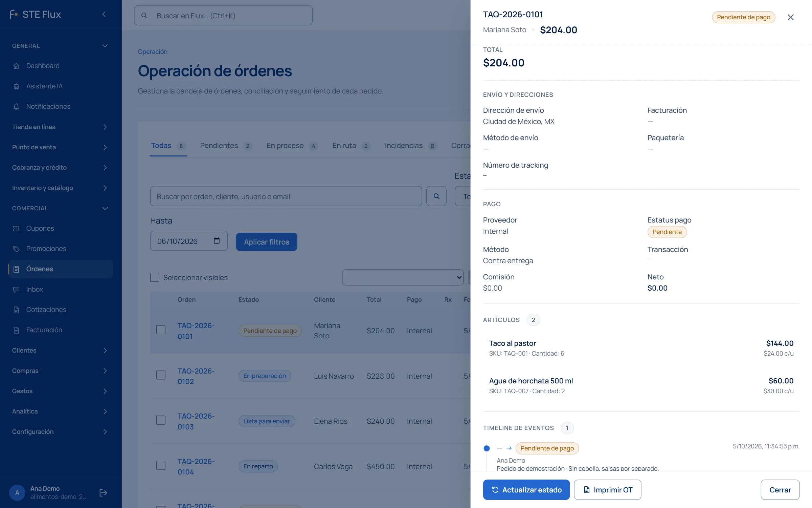Screen dimensions: 812x508
Task: Collapse the COMERCIAL section
Action: click(x=61, y=208)
